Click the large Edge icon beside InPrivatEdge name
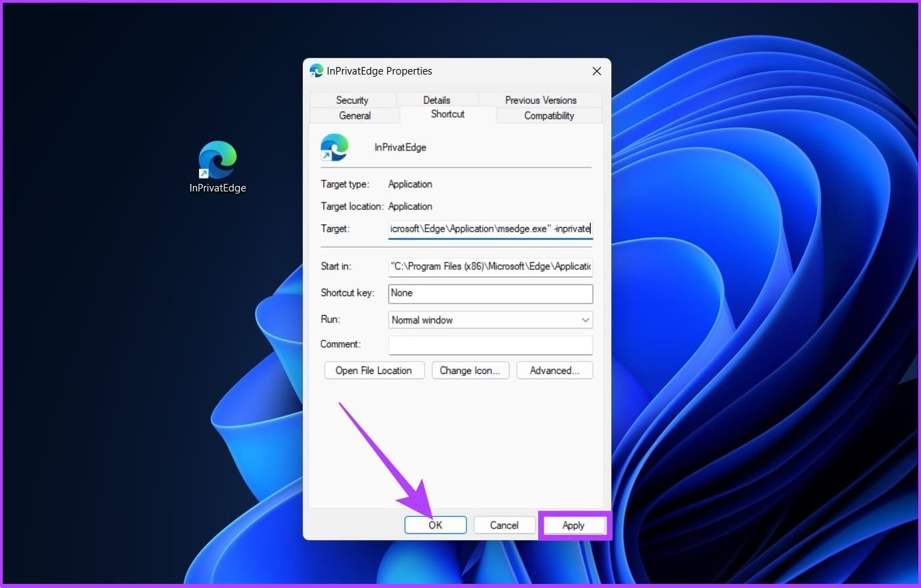 coord(334,147)
